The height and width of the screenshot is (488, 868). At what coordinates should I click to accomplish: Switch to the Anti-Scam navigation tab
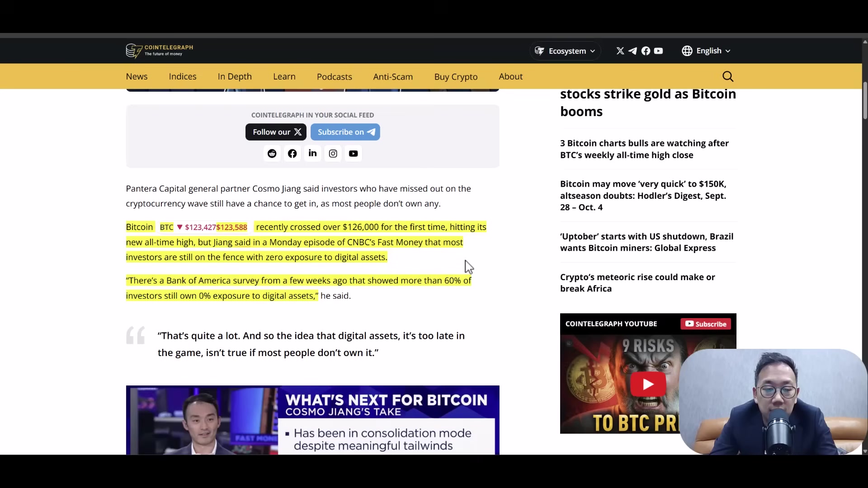pos(392,76)
